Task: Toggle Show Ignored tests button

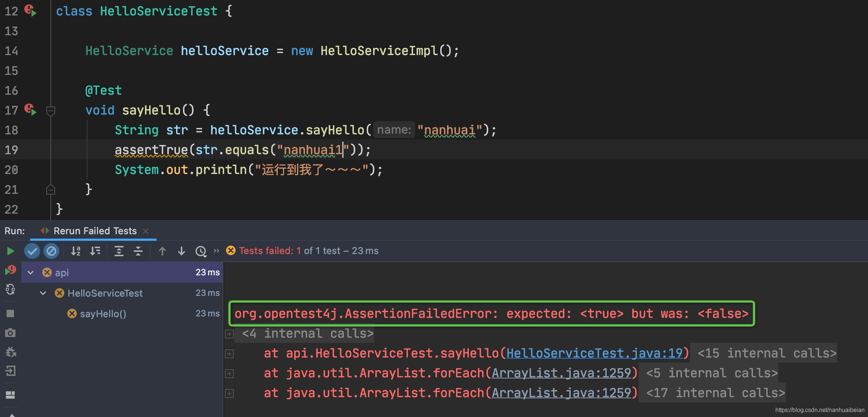Action: tap(51, 251)
